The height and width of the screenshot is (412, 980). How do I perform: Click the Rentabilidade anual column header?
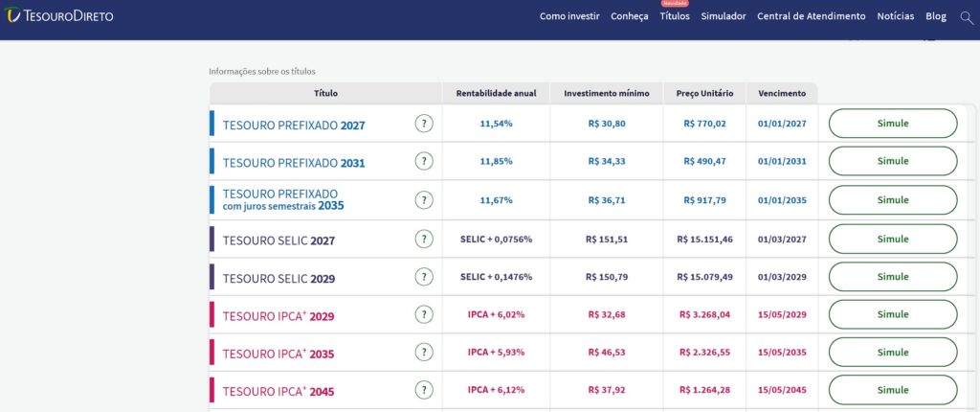pyautogui.click(x=497, y=93)
